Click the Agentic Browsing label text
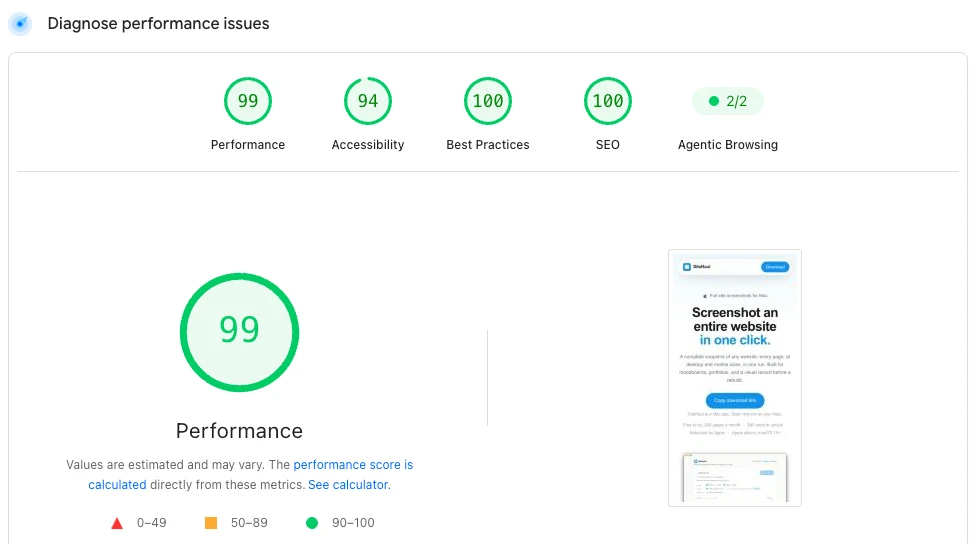The width and height of the screenshot is (977, 544). pos(728,145)
